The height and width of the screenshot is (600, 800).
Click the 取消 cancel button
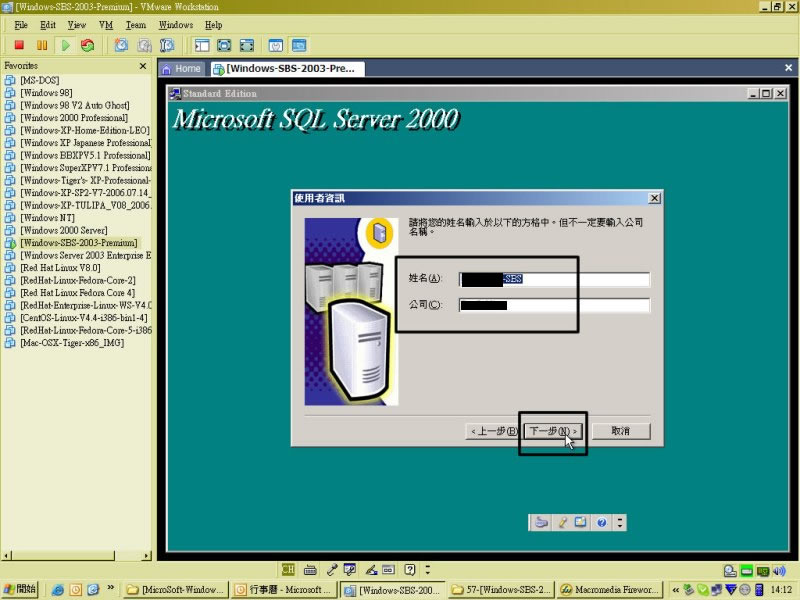coord(621,431)
